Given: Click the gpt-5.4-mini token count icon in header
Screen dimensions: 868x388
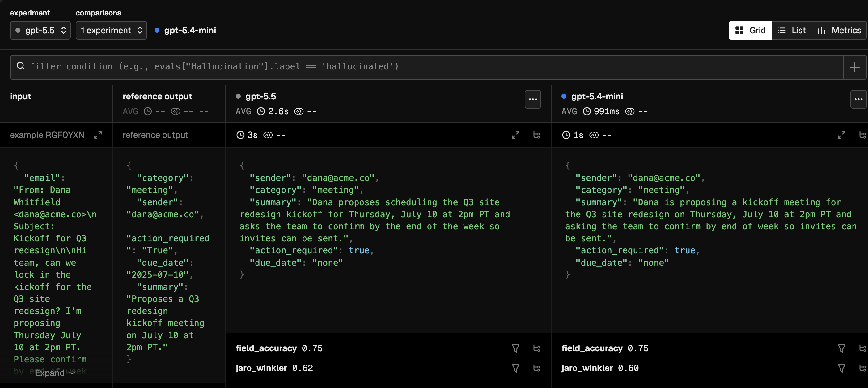Looking at the screenshot, I should tap(630, 111).
